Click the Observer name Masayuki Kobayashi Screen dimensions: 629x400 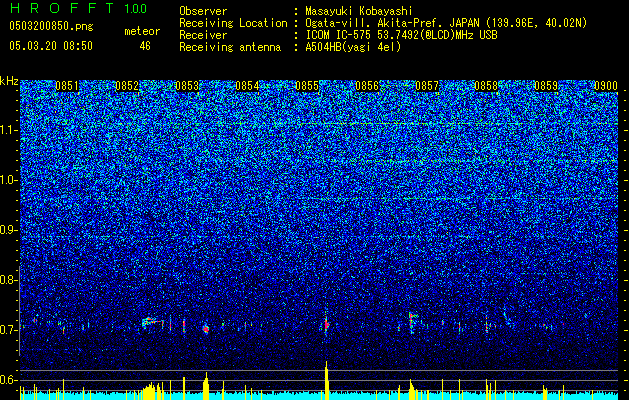[358, 11]
